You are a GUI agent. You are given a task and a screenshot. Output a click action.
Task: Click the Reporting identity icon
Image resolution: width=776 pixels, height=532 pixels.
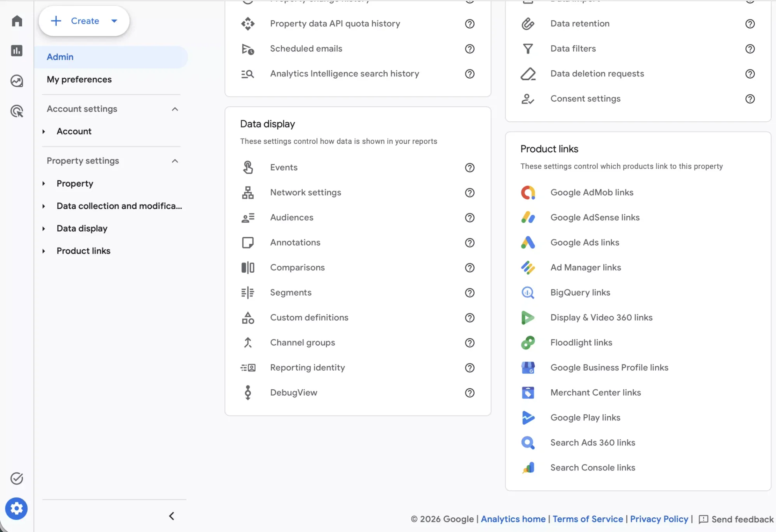click(x=248, y=368)
